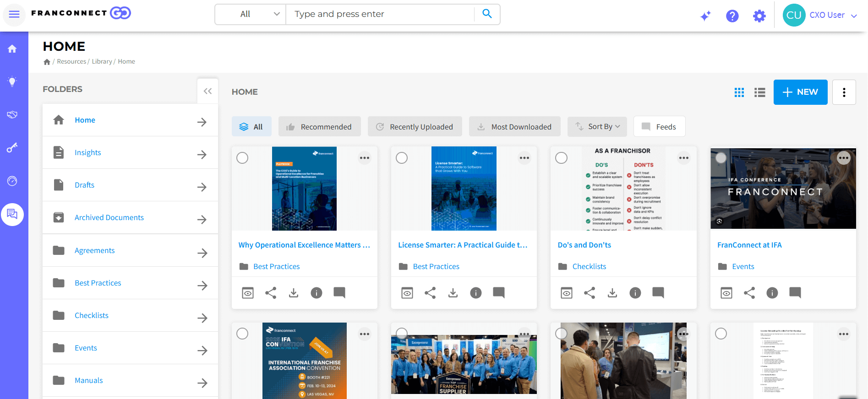Click the handshake icon in left sidebar

point(12,114)
